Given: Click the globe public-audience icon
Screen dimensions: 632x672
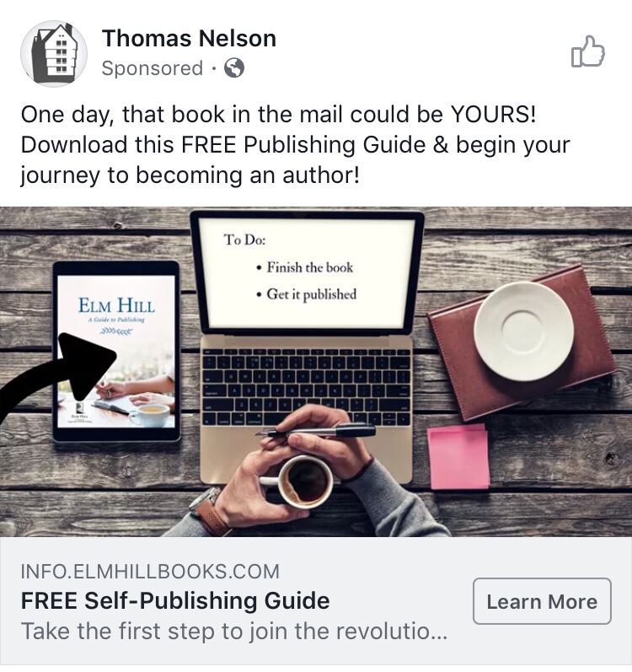Looking at the screenshot, I should (x=234, y=67).
